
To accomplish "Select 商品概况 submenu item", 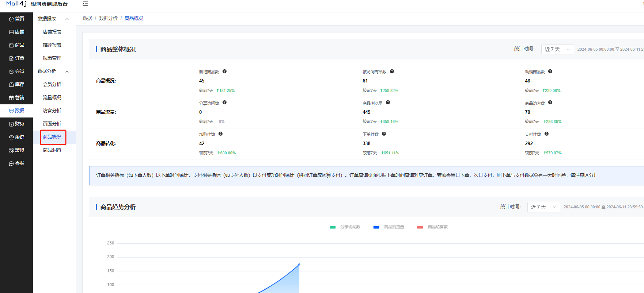I will [52, 137].
